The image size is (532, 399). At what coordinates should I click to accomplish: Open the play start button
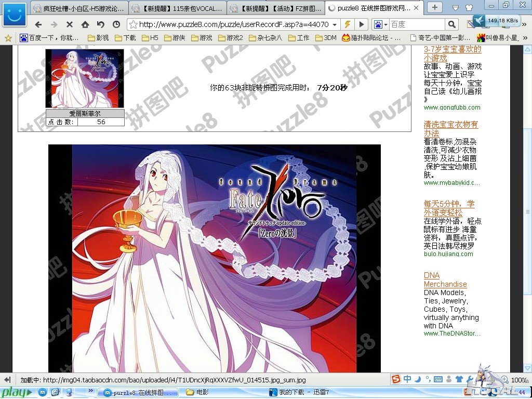(18, 393)
